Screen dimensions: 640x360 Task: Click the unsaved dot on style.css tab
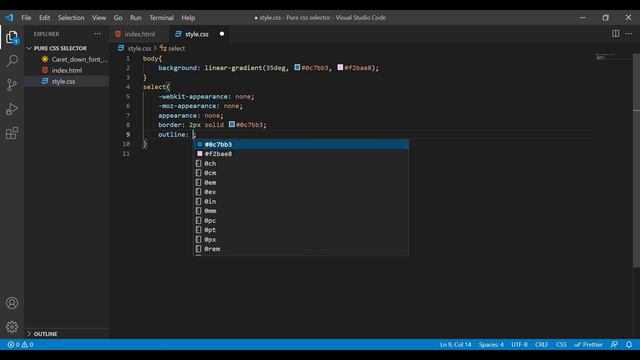pyautogui.click(x=222, y=34)
